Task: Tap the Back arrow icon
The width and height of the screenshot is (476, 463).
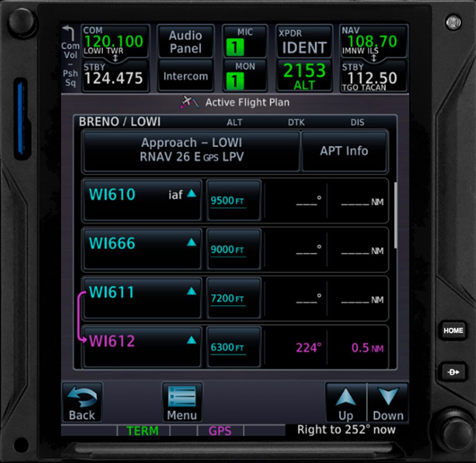Action: [82, 397]
